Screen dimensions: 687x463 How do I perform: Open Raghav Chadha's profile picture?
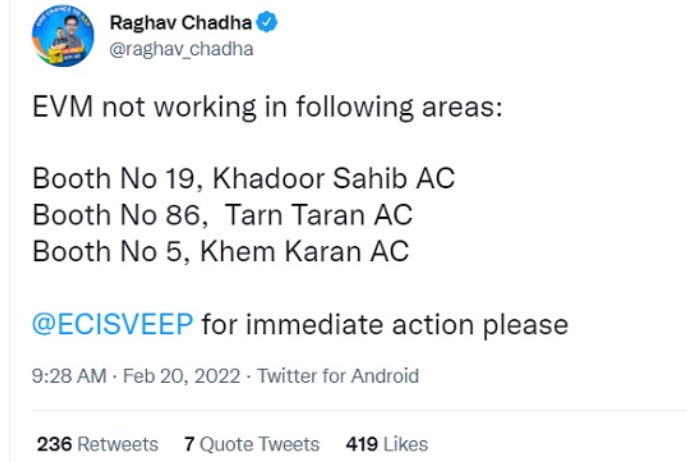(63, 35)
